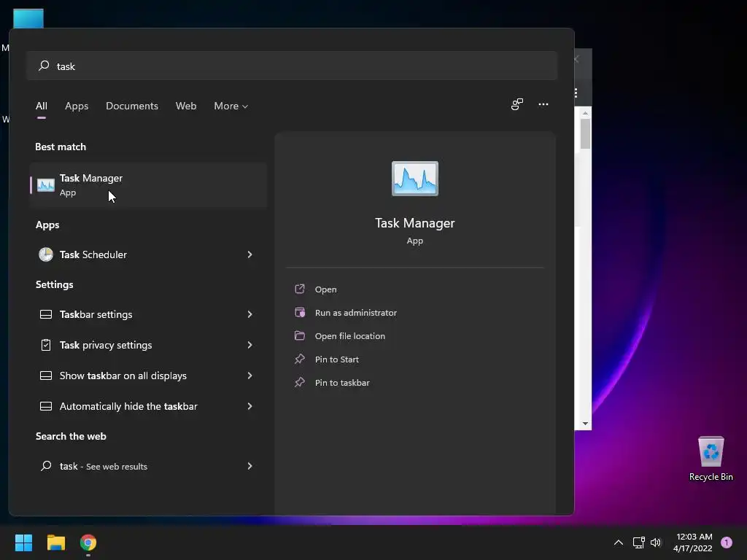Expand Task privacy settings chevron
This screenshot has height=560, width=747.
[x=249, y=345]
